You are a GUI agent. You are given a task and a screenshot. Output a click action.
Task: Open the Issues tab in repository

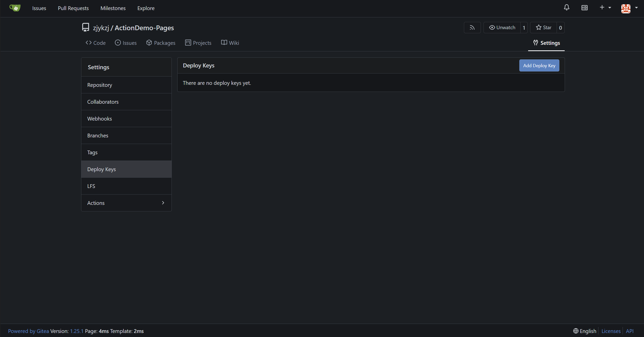pyautogui.click(x=126, y=43)
